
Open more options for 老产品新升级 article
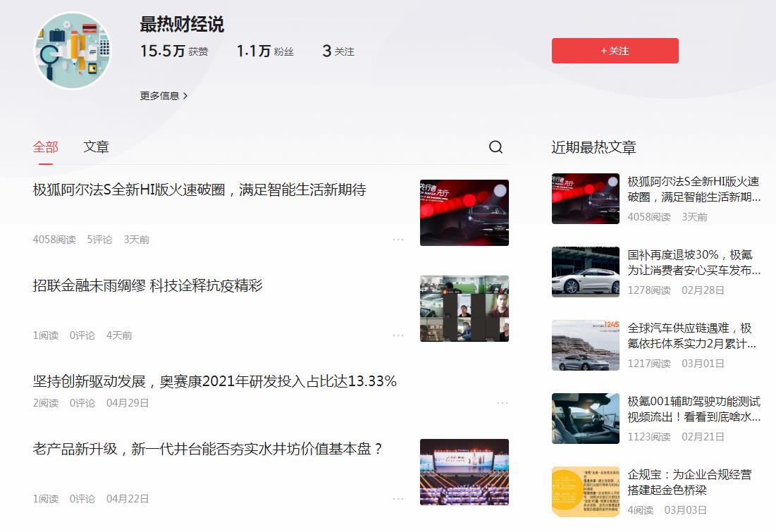click(398, 499)
